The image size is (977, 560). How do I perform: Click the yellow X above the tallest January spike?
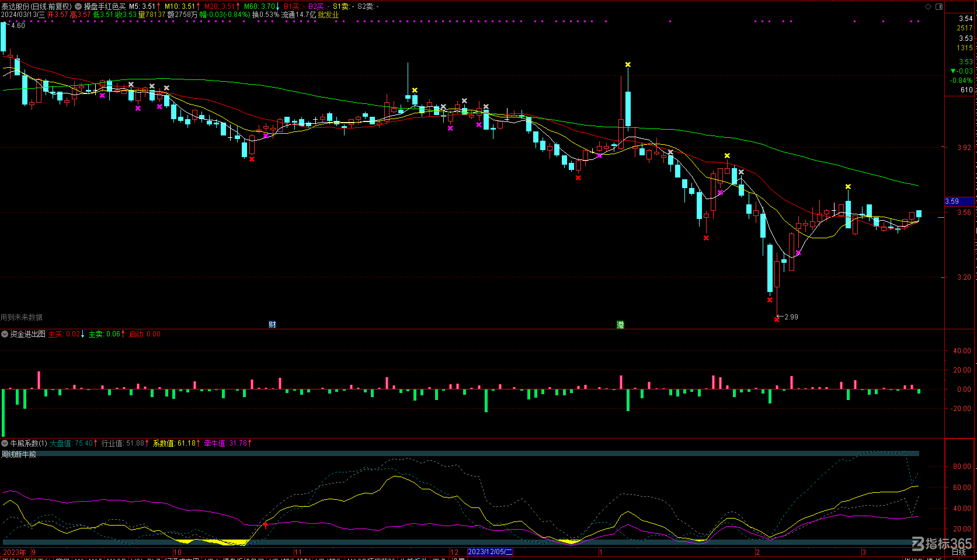[x=628, y=64]
